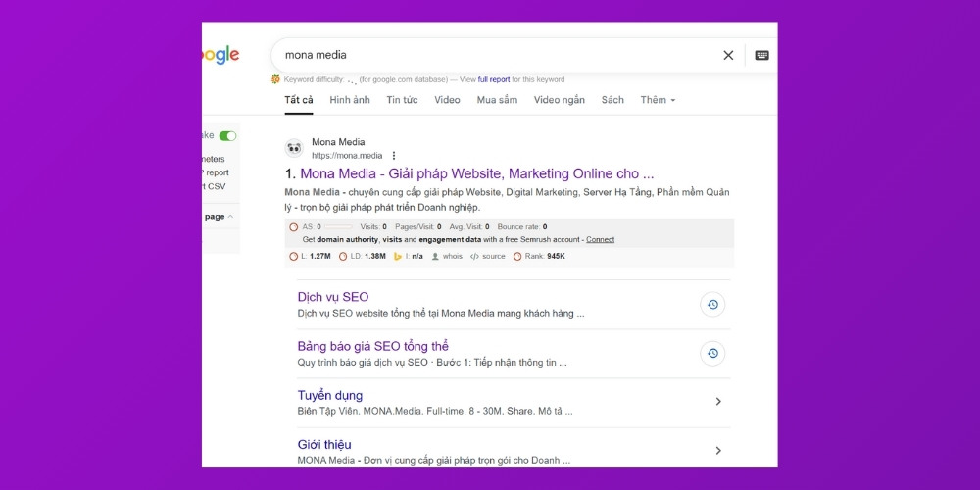The height and width of the screenshot is (490, 980).
Task: Toggle the SEOquake green switch
Action: coord(227,135)
